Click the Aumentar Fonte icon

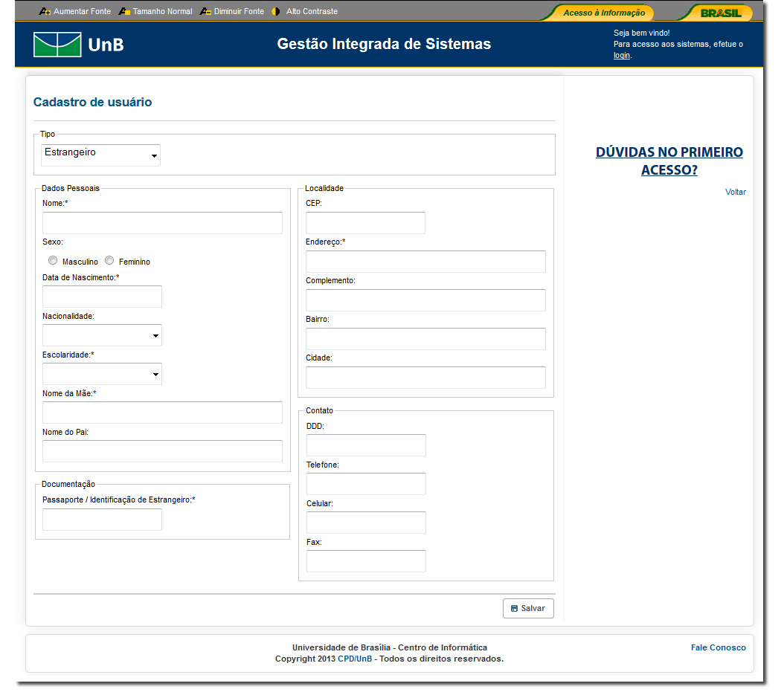tap(45, 11)
